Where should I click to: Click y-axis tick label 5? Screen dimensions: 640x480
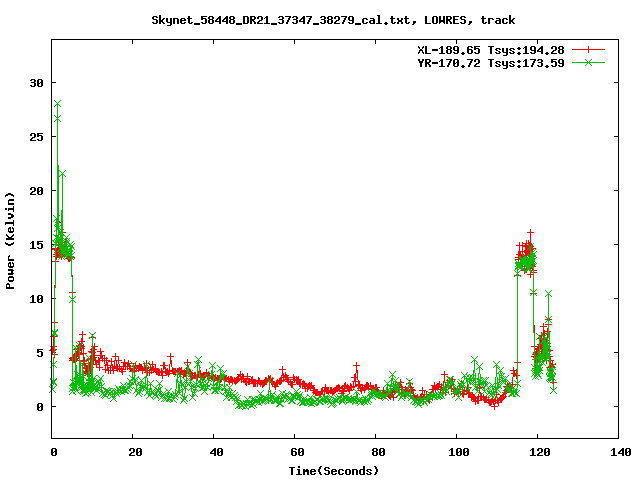click(40, 353)
